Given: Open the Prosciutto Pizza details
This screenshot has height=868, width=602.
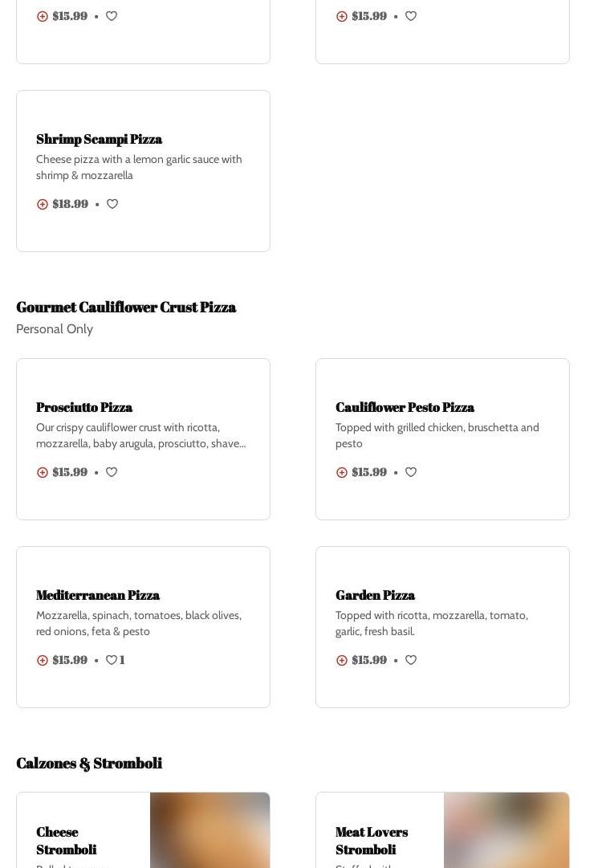Looking at the screenshot, I should pyautogui.click(x=84, y=407).
